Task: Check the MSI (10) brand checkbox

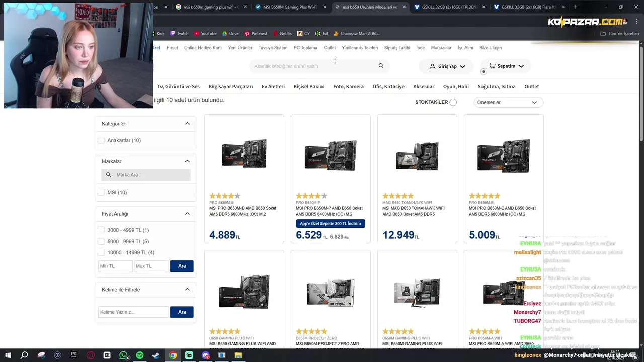Action: pyautogui.click(x=101, y=192)
